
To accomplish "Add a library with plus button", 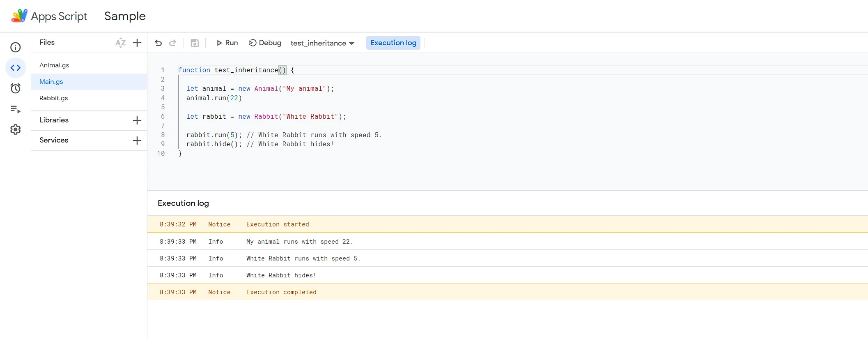I will 137,120.
